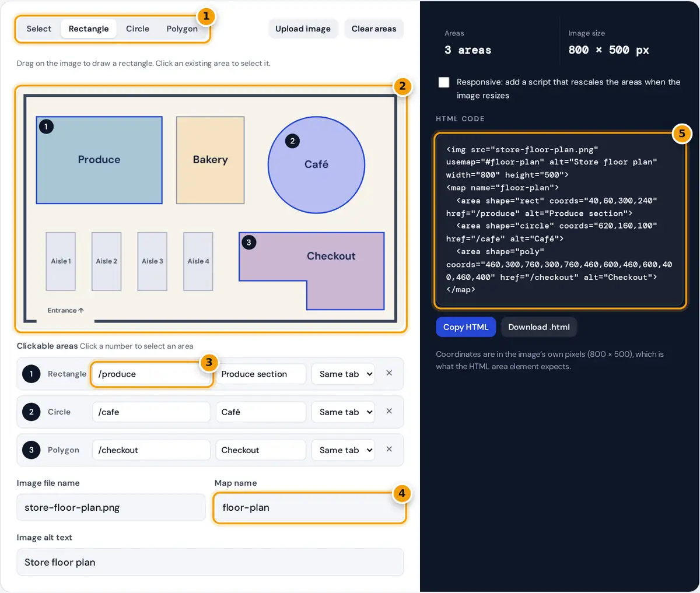Focus the Image alt text field
700x593 pixels.
tap(210, 562)
